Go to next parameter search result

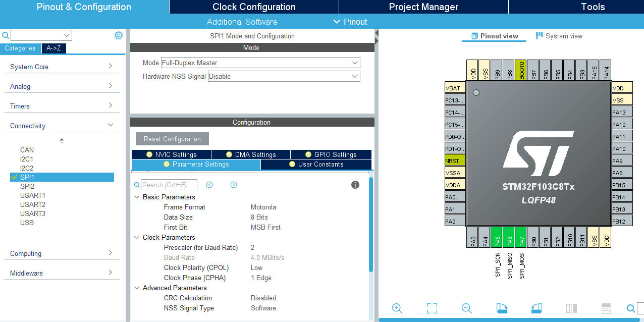234,185
